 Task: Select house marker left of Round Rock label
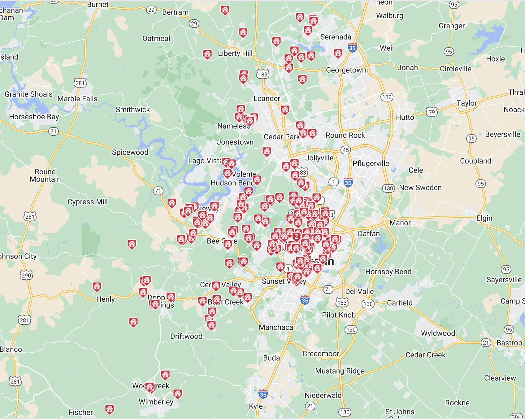[x=312, y=134]
